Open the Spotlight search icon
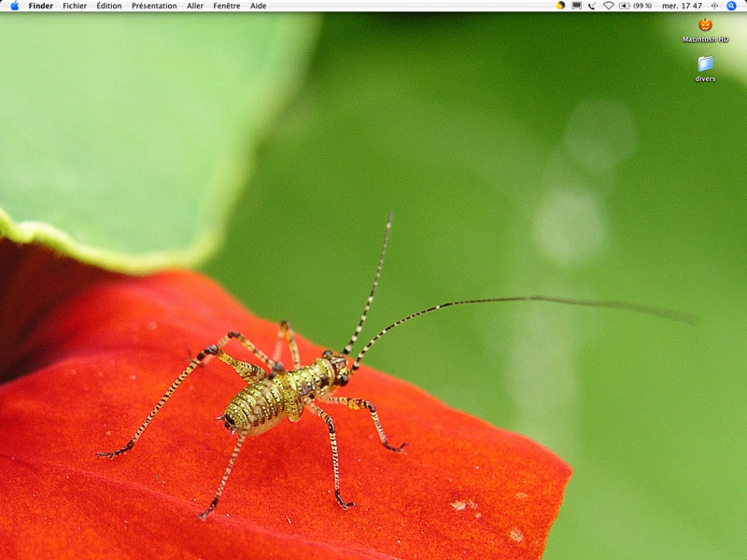747x560 pixels. click(x=731, y=6)
